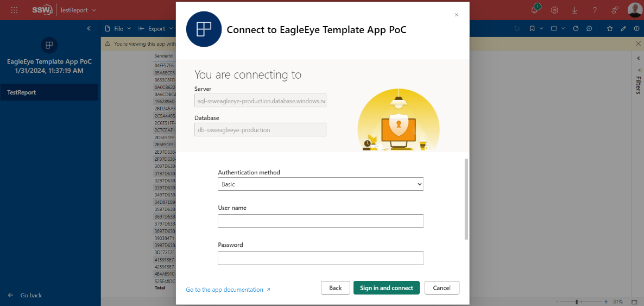Click the download icon in header
This screenshot has height=306, width=644.
(574, 10)
